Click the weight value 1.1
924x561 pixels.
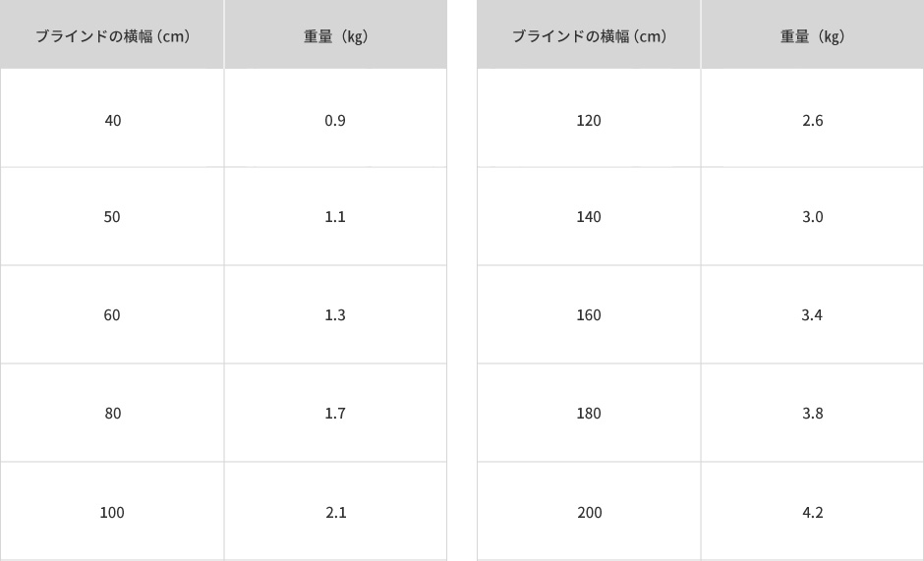click(x=335, y=217)
